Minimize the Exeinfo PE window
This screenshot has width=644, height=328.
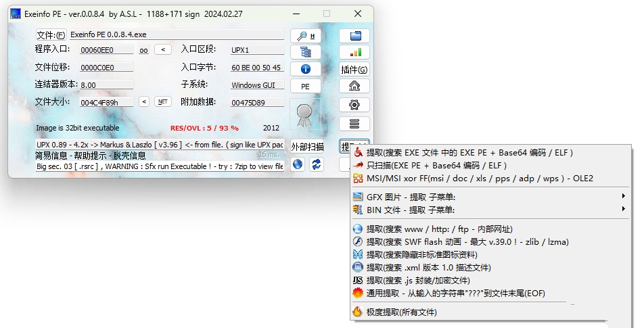coord(296,14)
